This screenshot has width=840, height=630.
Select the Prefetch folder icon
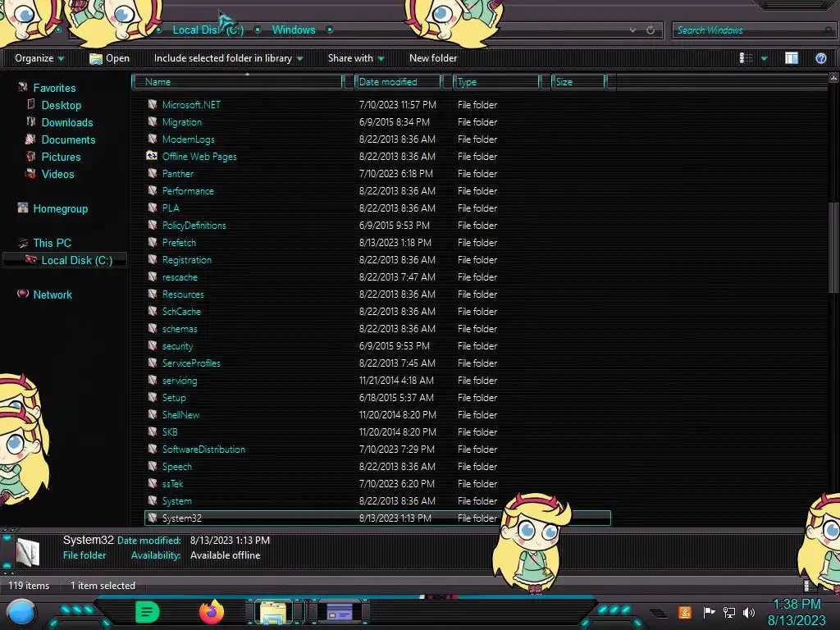(x=153, y=242)
